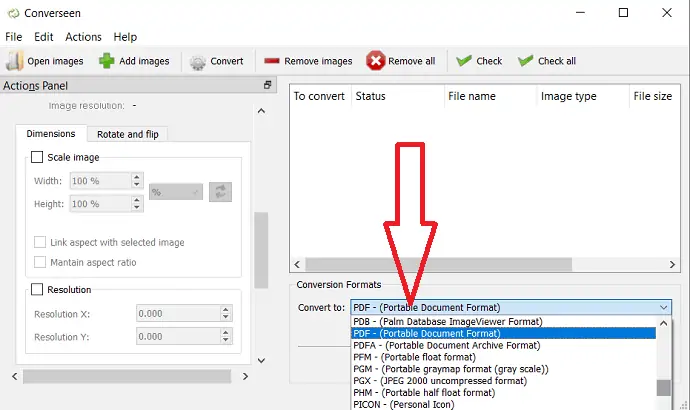Click the green Add images plus icon
This screenshot has height=410, width=690.
106,61
